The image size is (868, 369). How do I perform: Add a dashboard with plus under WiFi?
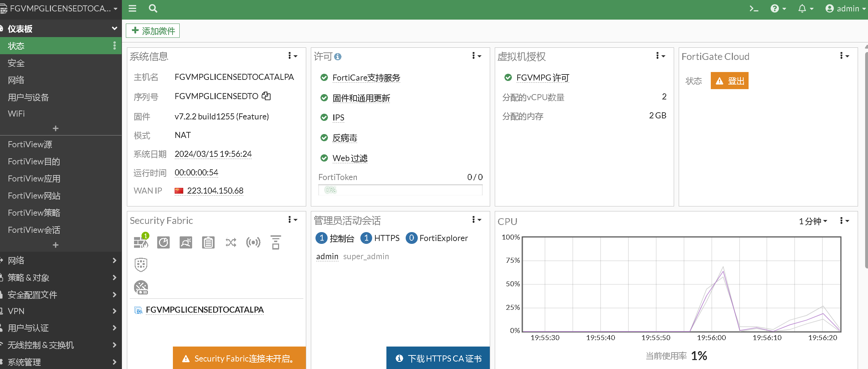coord(56,128)
